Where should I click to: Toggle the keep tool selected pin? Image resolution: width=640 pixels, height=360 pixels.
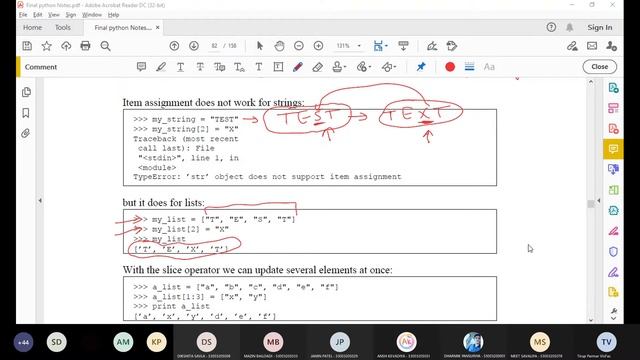pyautogui.click(x=421, y=67)
